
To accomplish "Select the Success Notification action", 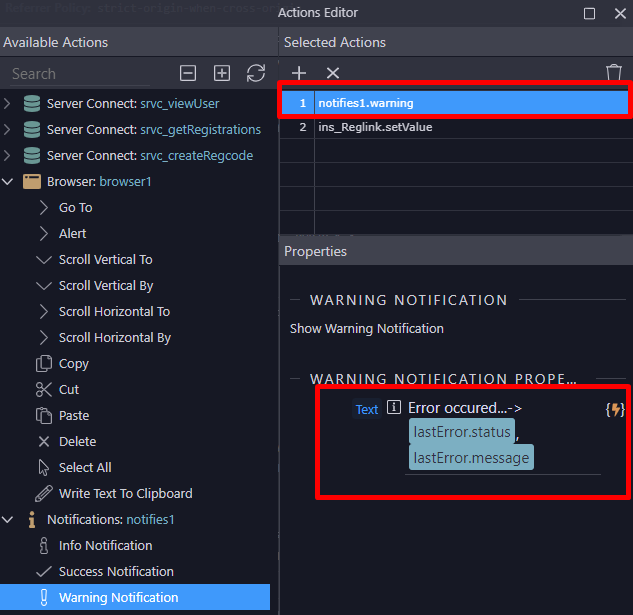I will tap(116, 571).
